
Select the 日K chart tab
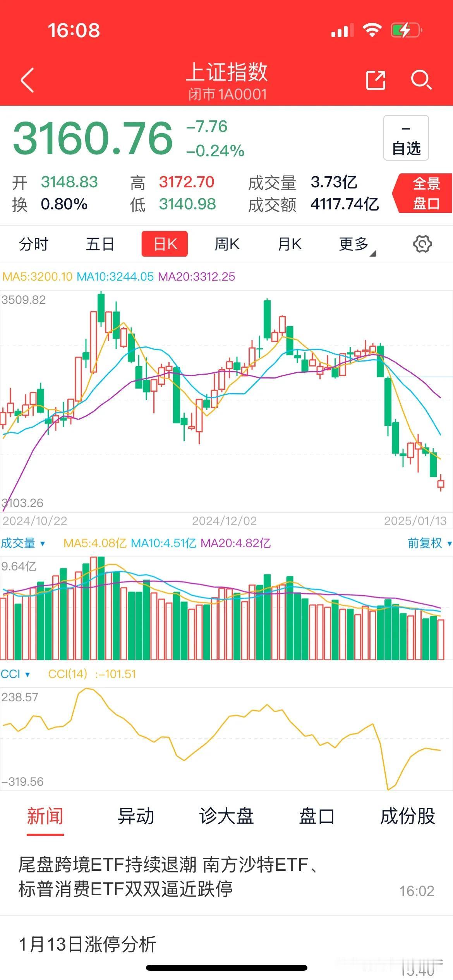click(165, 244)
